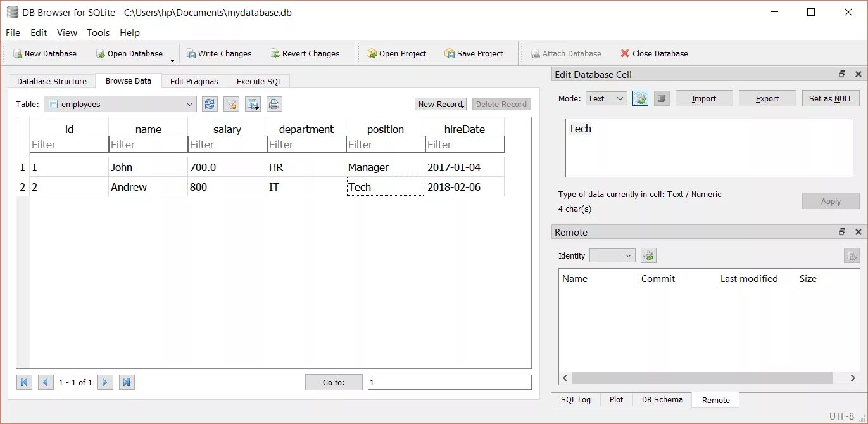Click the Attach Database toolbar button

click(566, 54)
